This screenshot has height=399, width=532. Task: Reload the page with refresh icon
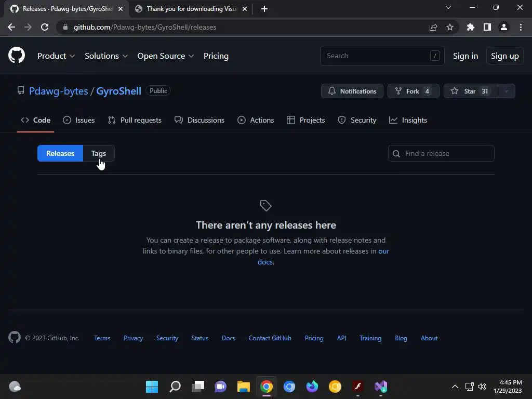point(45,27)
